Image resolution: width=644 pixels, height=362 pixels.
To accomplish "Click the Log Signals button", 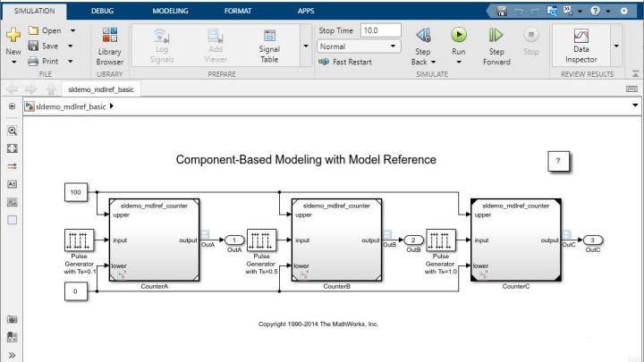I will [161, 46].
